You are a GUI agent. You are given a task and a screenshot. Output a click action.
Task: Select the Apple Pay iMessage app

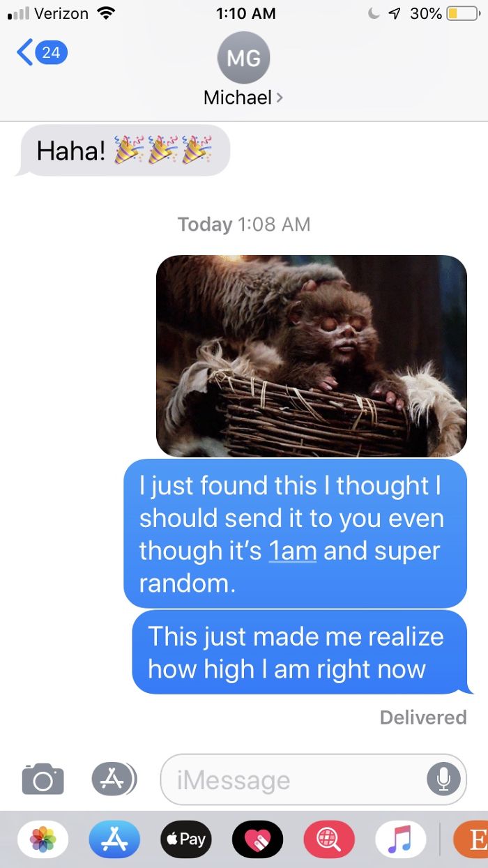[185, 839]
